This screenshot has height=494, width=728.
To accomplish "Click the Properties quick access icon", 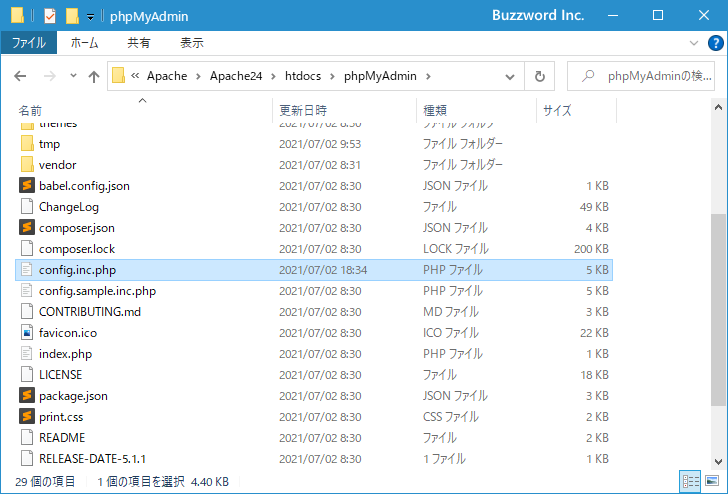I will coord(50,16).
